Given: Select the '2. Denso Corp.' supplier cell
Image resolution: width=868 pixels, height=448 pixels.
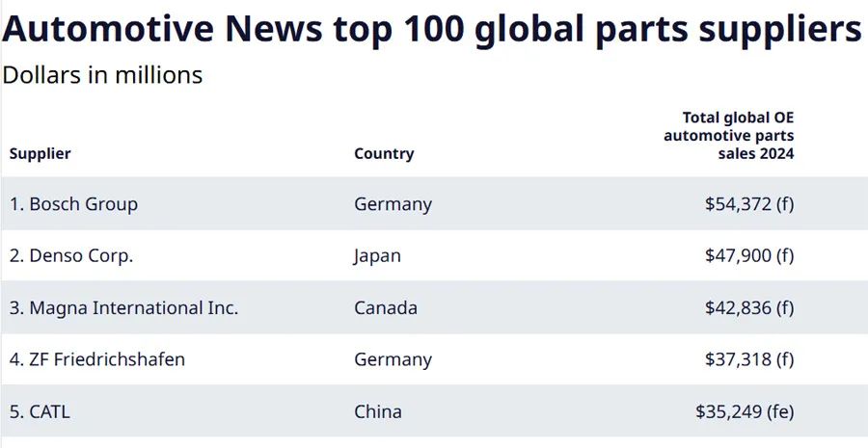Looking at the screenshot, I should pos(71,256).
